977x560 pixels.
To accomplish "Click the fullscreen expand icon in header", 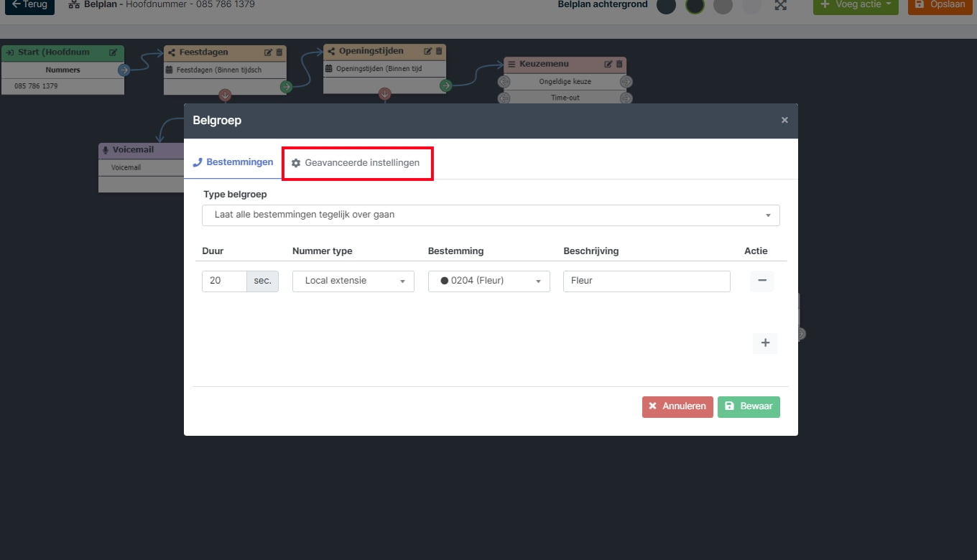I will [780, 5].
